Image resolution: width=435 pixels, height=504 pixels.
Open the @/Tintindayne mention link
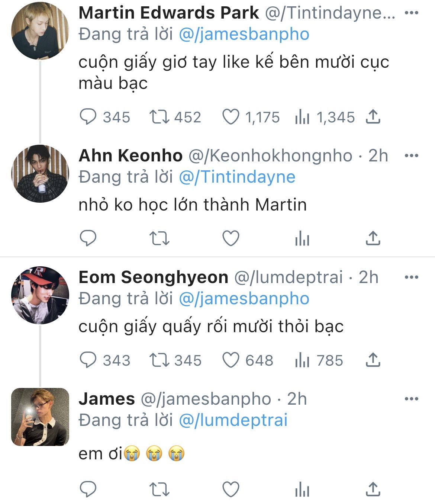[x=237, y=177]
